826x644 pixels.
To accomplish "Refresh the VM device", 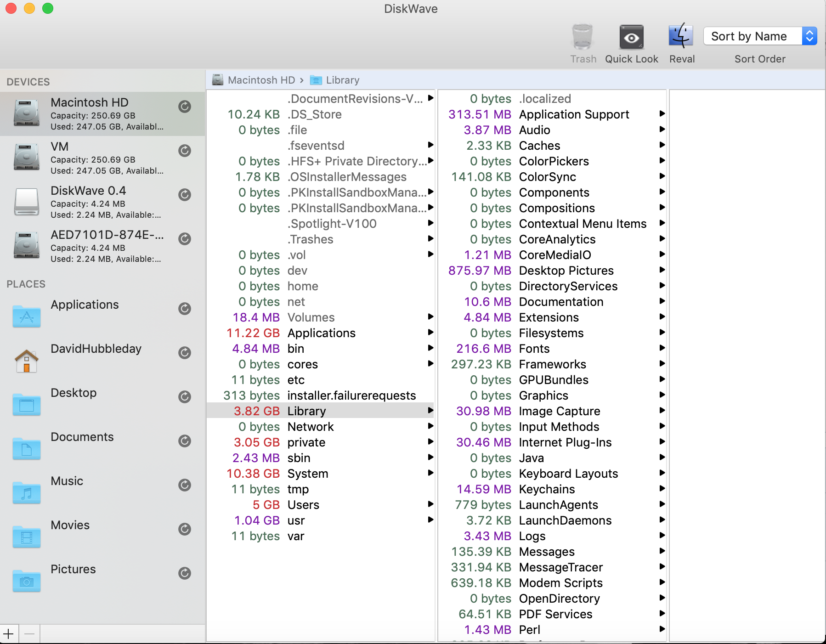I will [x=185, y=151].
